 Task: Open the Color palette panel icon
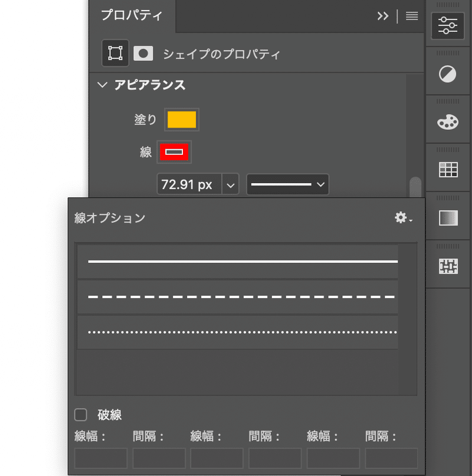coord(448,122)
